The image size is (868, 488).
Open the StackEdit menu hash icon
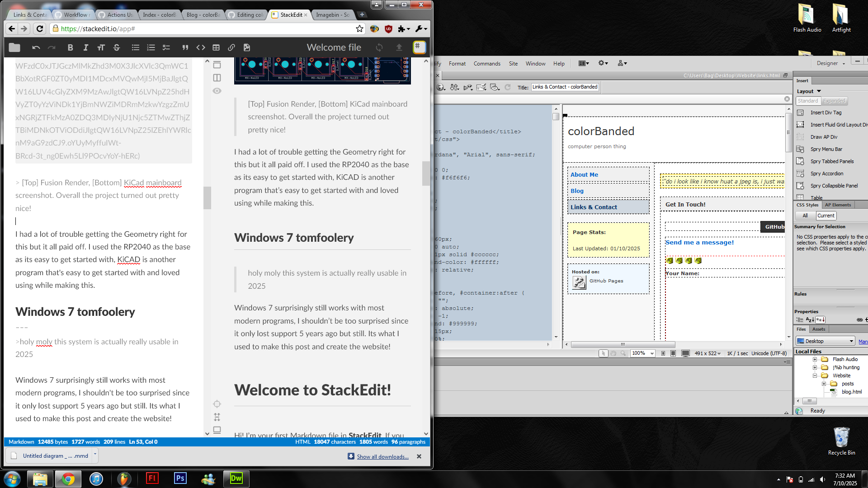coord(419,47)
